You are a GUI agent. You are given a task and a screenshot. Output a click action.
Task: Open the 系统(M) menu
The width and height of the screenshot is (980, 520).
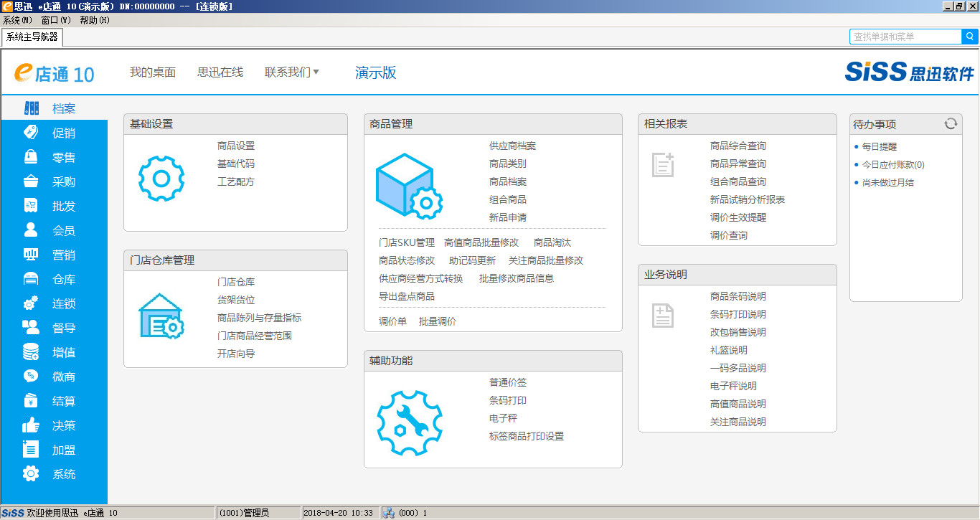[17, 20]
